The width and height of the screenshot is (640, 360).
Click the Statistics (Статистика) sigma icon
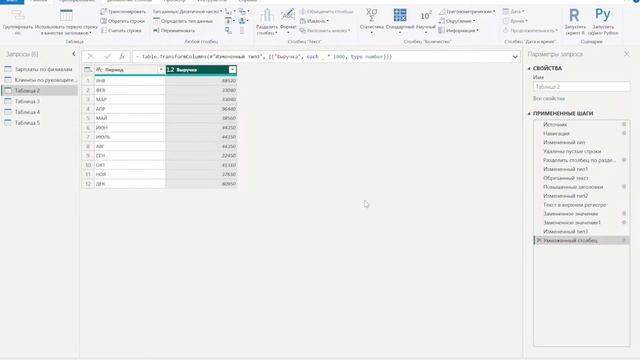coord(371,16)
